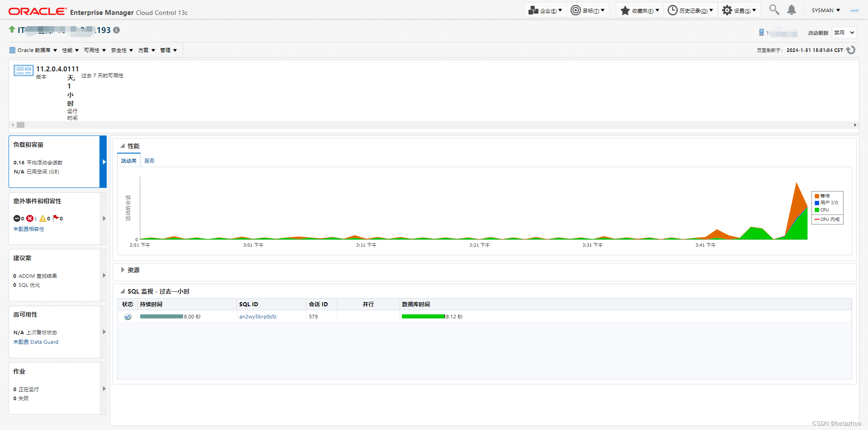The height and width of the screenshot is (430, 868).
Task: Click the host server icon
Action: (761, 33)
